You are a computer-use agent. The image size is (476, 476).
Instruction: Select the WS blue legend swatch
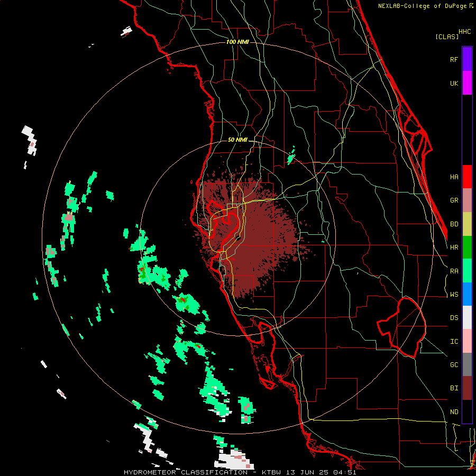point(467,294)
